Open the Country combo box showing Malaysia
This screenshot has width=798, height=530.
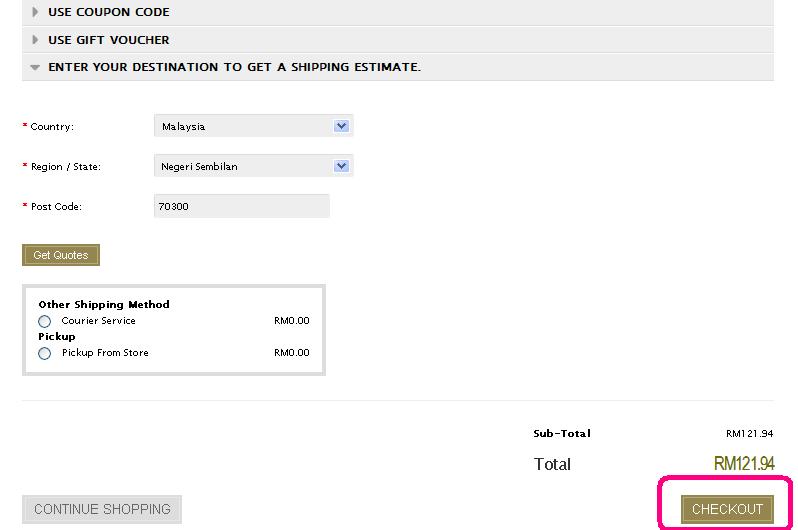click(x=245, y=126)
